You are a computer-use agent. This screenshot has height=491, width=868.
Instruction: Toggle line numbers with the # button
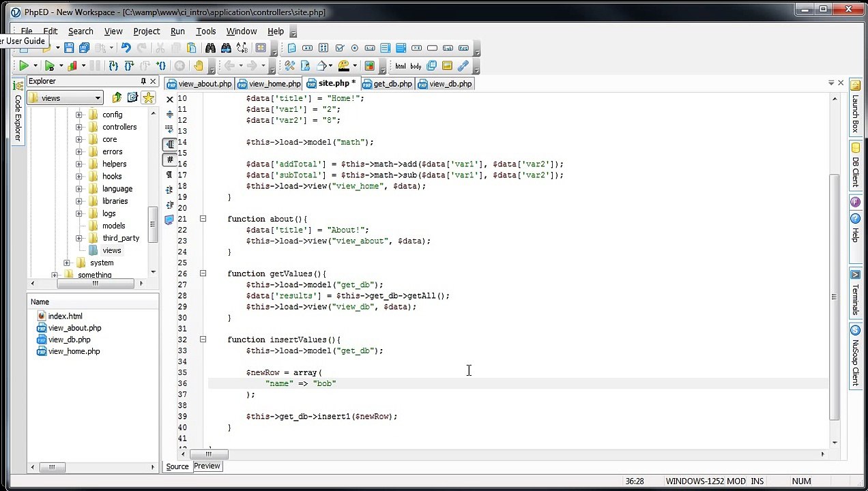click(x=169, y=160)
